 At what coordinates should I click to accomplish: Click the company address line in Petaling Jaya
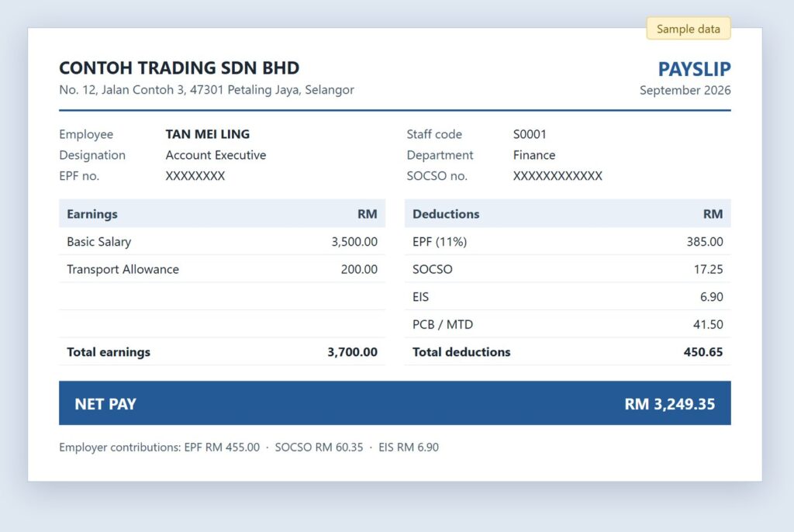tap(206, 90)
